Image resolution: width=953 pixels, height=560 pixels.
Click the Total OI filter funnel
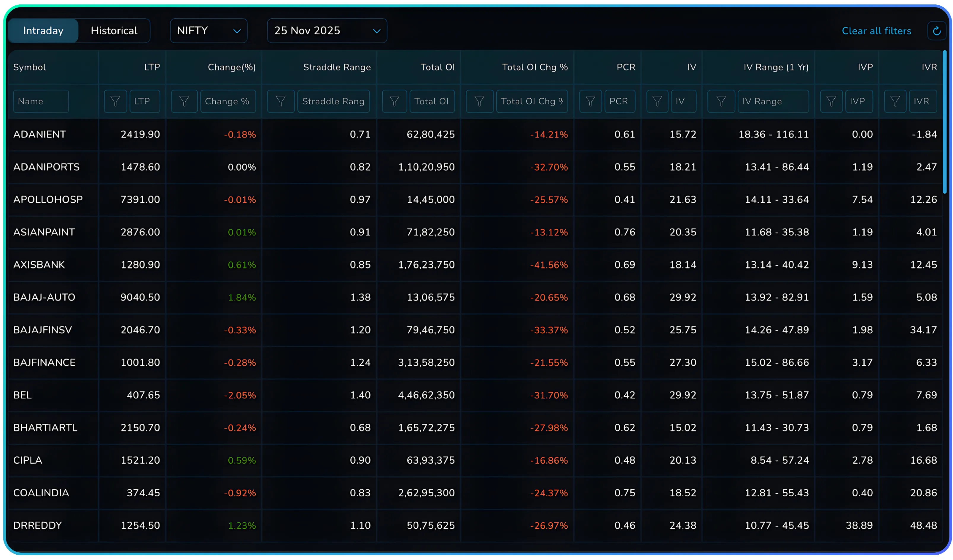[394, 101]
